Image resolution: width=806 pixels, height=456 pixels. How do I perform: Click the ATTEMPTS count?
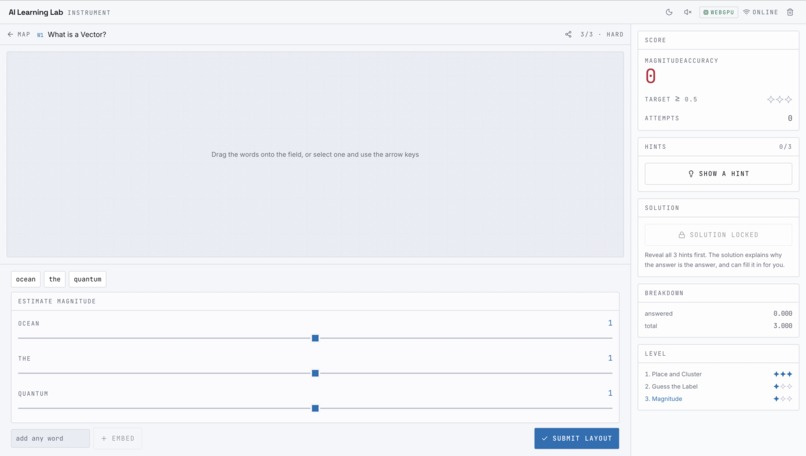pos(790,118)
